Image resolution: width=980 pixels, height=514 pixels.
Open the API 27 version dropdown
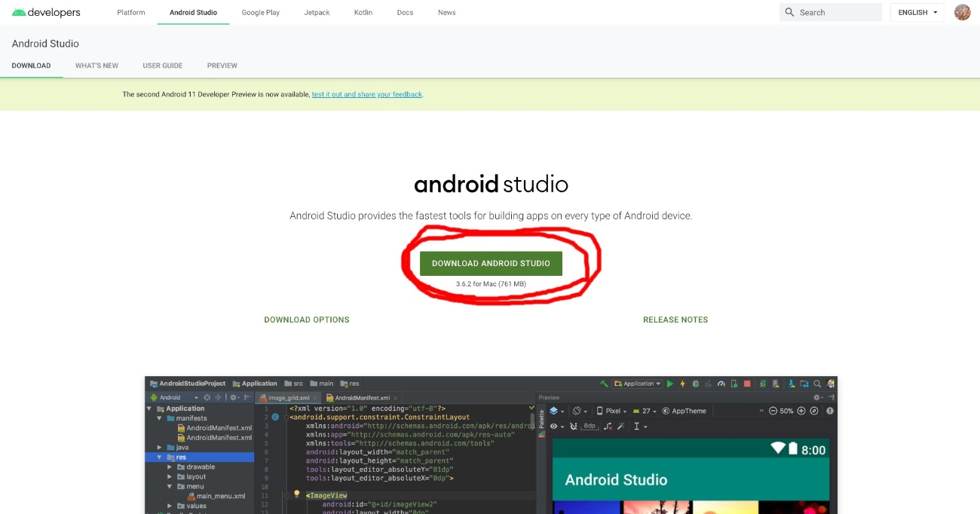tap(645, 411)
